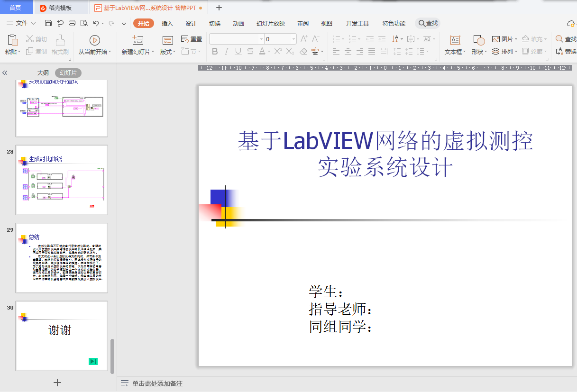Click the Text Box (文本框) icon
The height and width of the screenshot is (392, 577).
(455, 40)
